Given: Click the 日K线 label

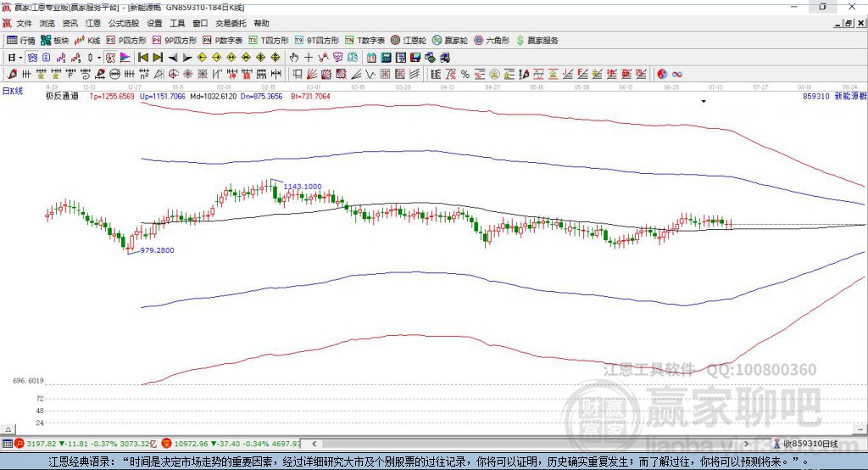Looking at the screenshot, I should [x=13, y=91].
